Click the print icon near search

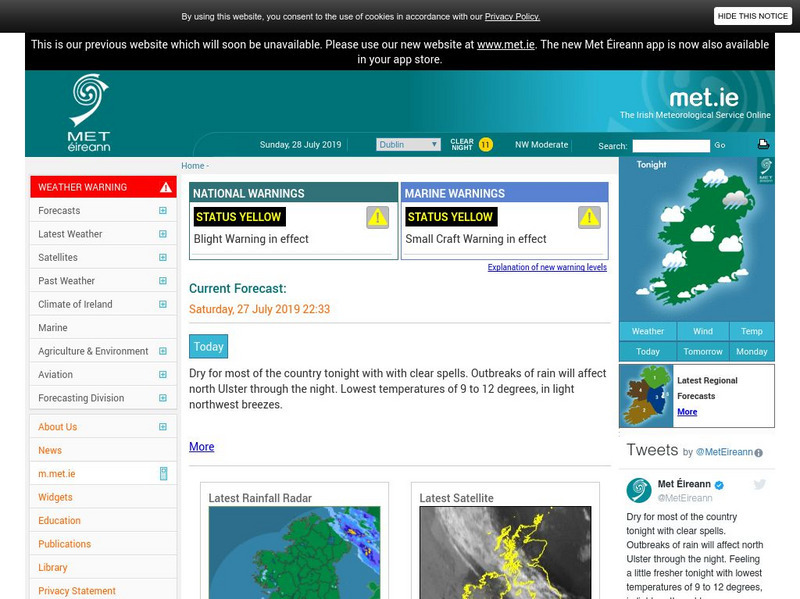(x=763, y=144)
